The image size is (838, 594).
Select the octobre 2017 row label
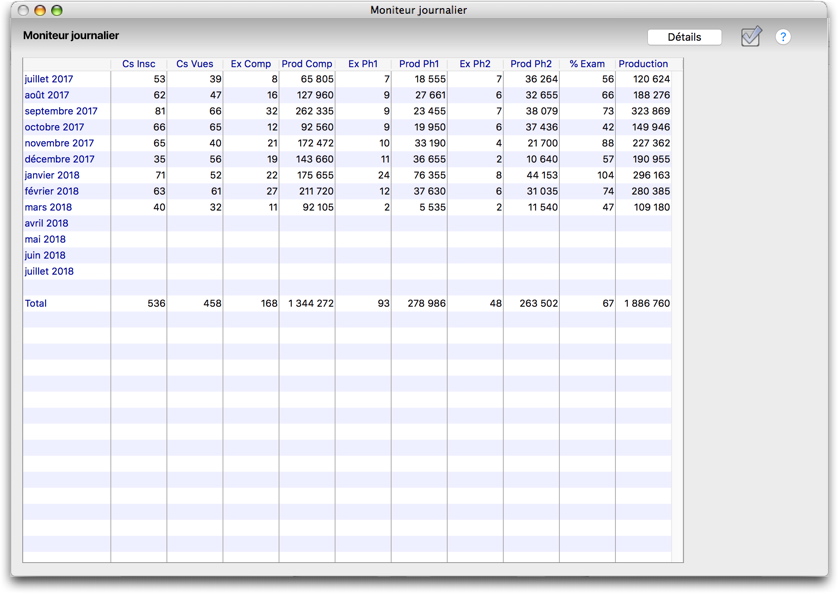coord(54,127)
